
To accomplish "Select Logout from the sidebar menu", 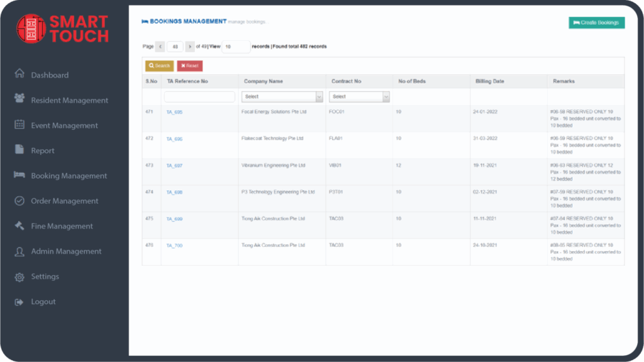I will 43,302.
